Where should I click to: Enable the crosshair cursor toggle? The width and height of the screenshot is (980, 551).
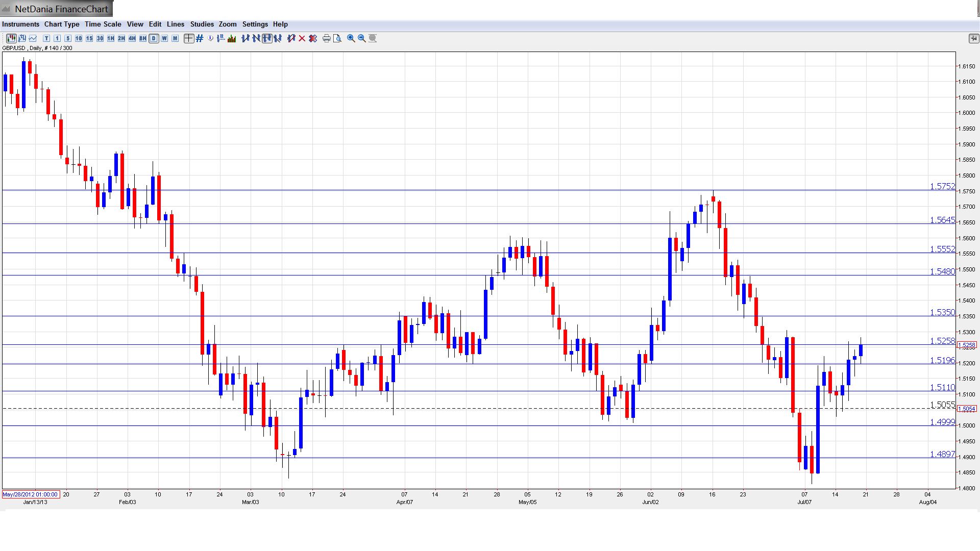click(x=189, y=38)
